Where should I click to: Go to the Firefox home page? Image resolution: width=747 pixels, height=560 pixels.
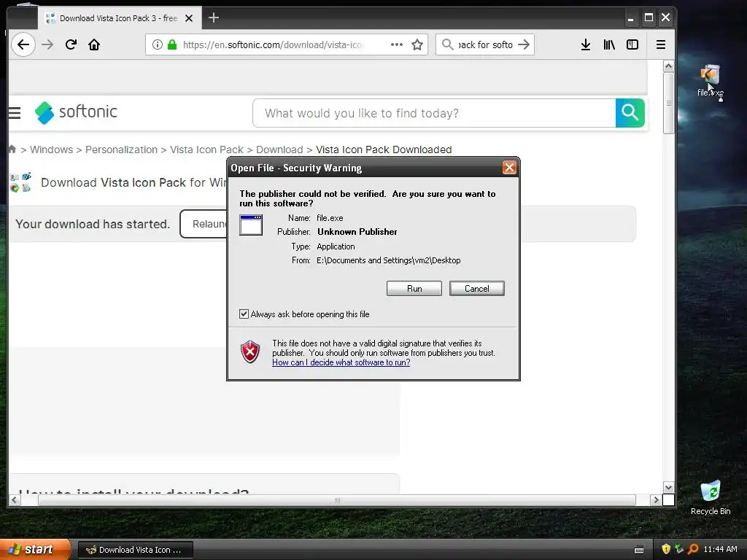[94, 44]
